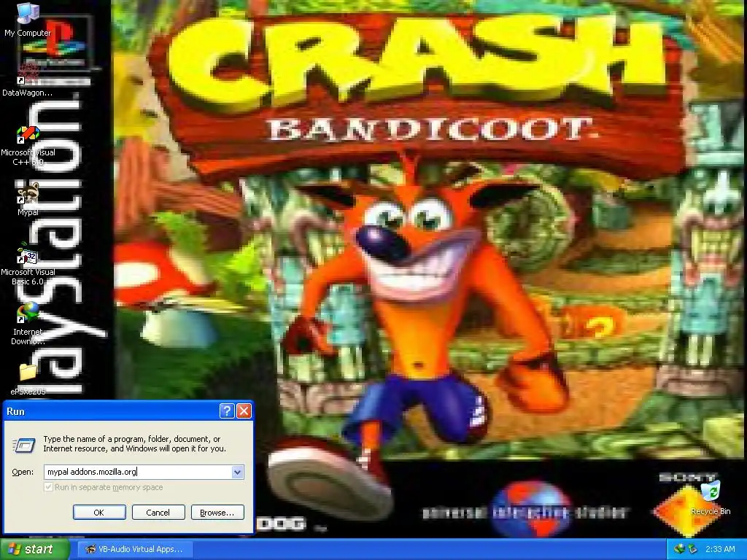Screen dimensions: 747x560
Task: Expand the Open field history dropdown
Action: 237,472
